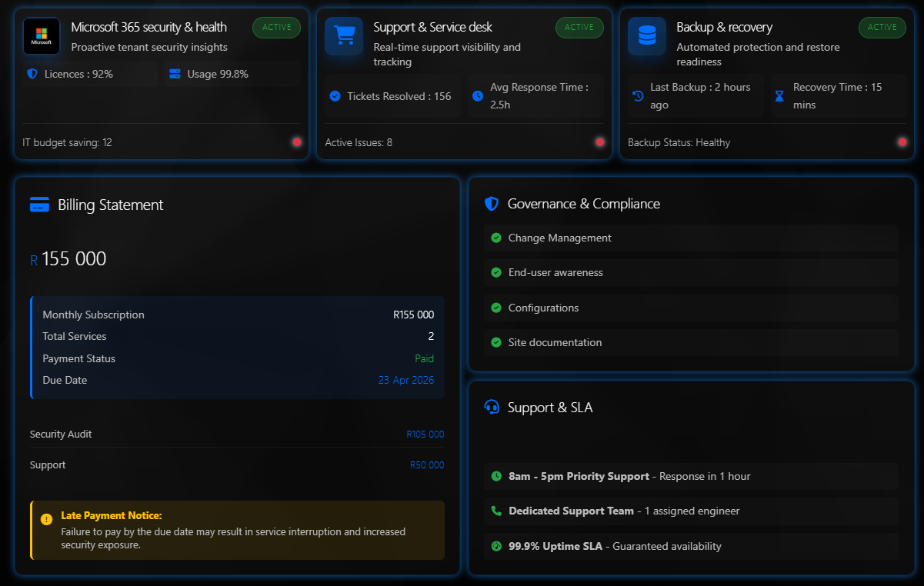This screenshot has height=586, width=924.
Task: Click the credit card icon on Billing Statement
Action: (x=39, y=205)
